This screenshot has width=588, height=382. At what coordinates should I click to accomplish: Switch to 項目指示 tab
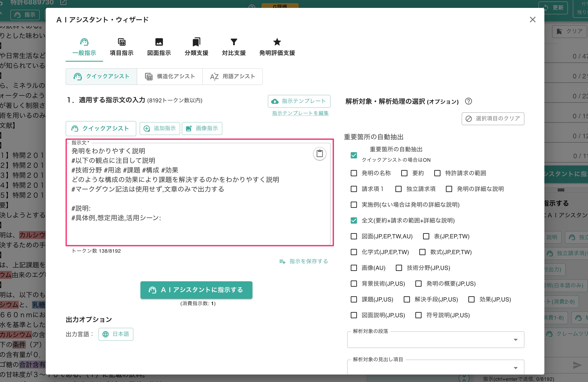click(x=122, y=47)
